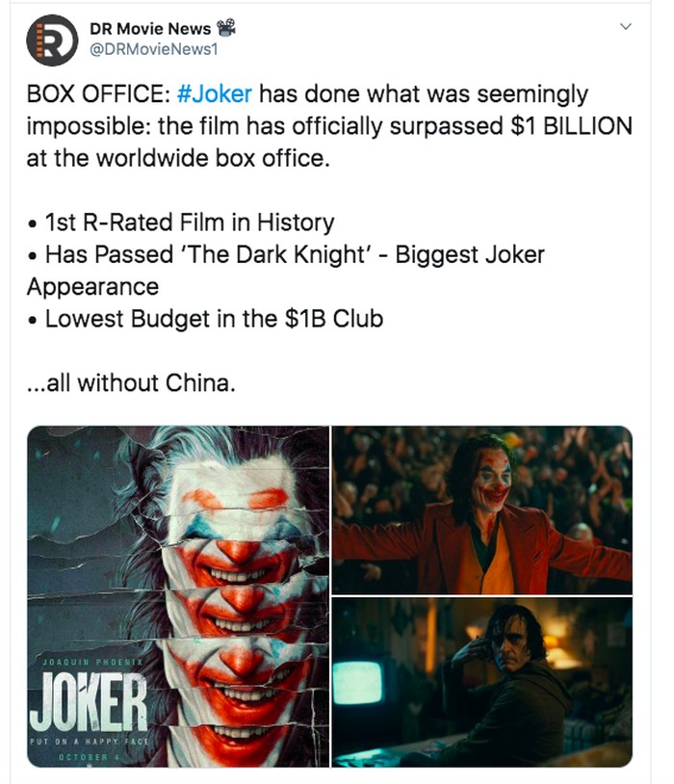Click the 'OCTOBER 4' date on poster
This screenshot has width=674, height=784.
pyautogui.click(x=89, y=757)
